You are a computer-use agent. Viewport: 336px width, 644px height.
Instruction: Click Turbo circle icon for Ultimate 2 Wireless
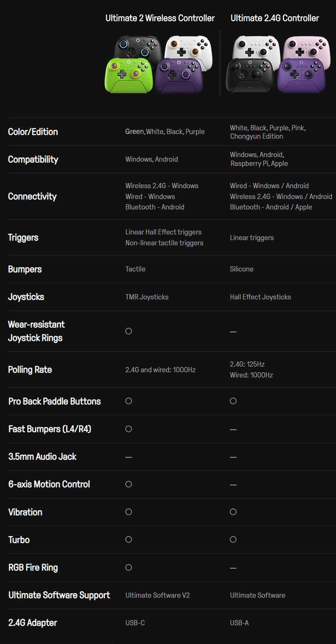[x=129, y=539]
